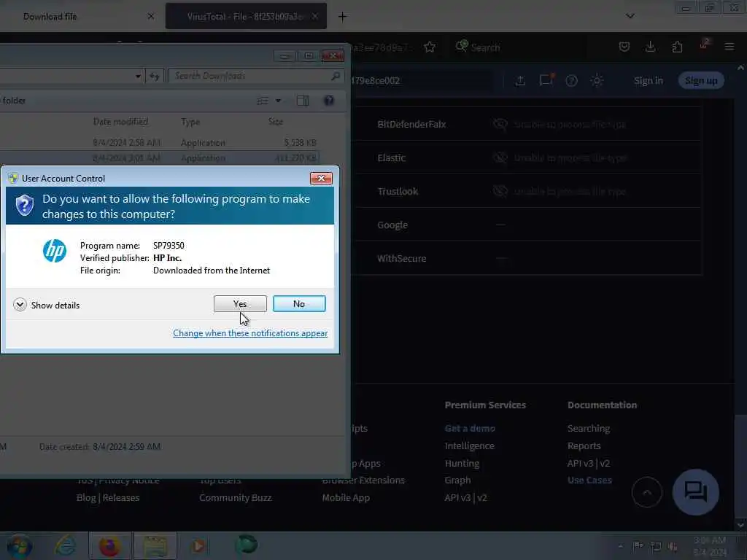Image resolution: width=747 pixels, height=560 pixels.
Task: Open the Mobile App footer link
Action: (x=346, y=497)
